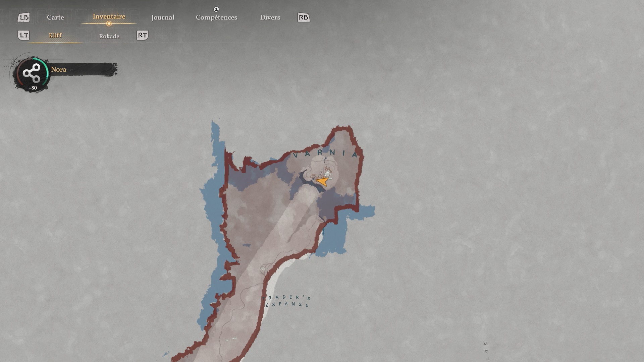Switch to the Journal tab
644x362 pixels.
163,17
